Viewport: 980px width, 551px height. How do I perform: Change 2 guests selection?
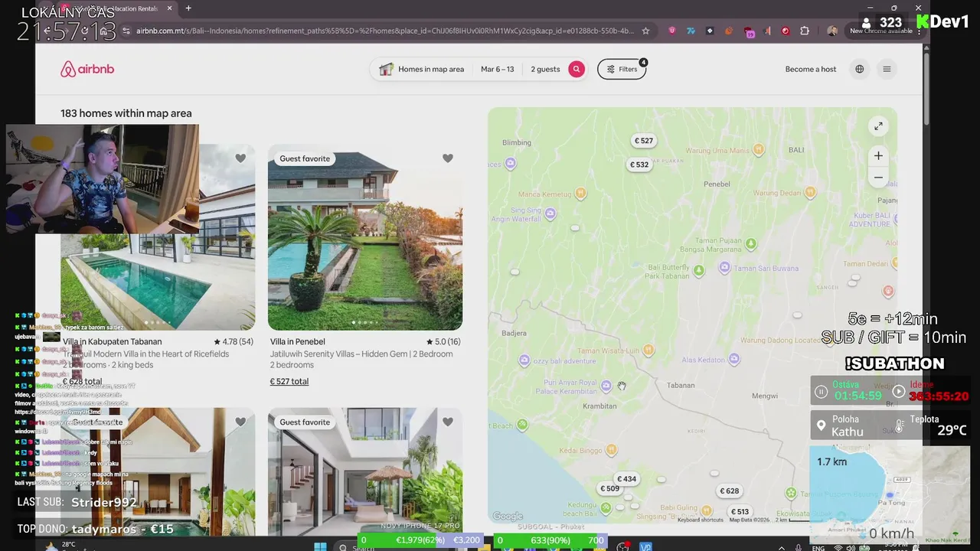(545, 69)
